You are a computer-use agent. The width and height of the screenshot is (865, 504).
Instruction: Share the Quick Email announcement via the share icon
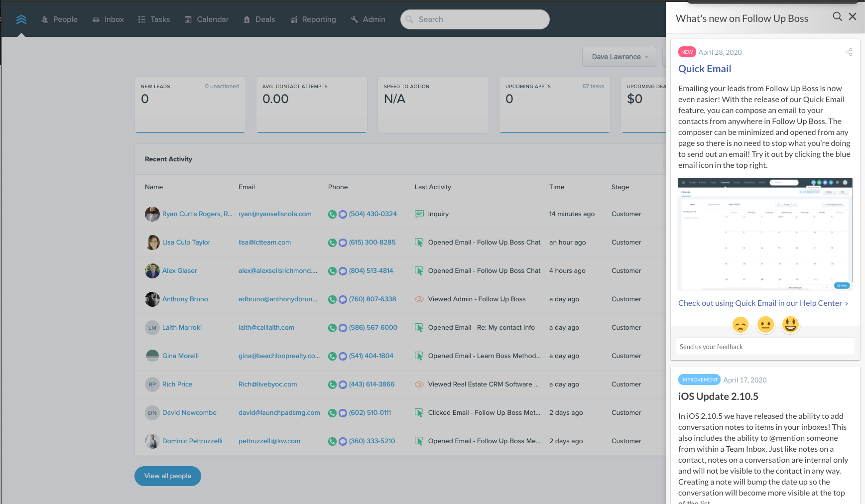click(x=849, y=52)
